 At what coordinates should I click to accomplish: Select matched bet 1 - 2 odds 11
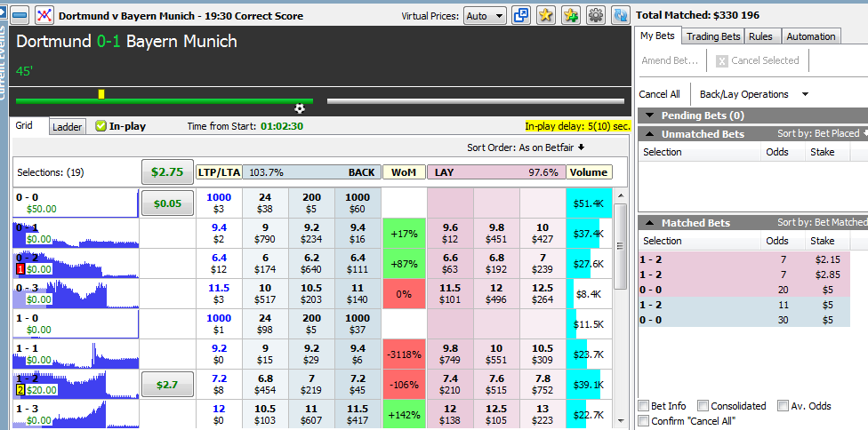[744, 305]
